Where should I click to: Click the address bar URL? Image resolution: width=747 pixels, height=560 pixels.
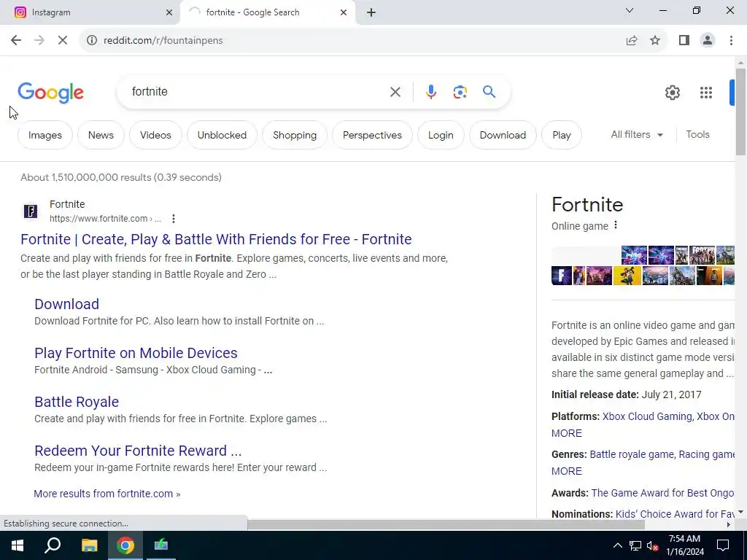coord(163,41)
